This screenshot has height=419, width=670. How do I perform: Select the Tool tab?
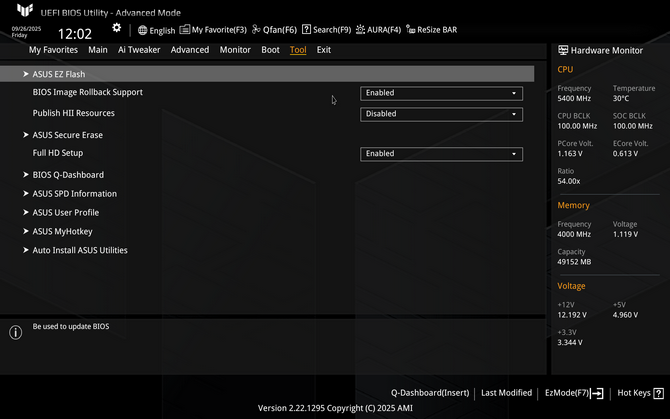point(298,50)
